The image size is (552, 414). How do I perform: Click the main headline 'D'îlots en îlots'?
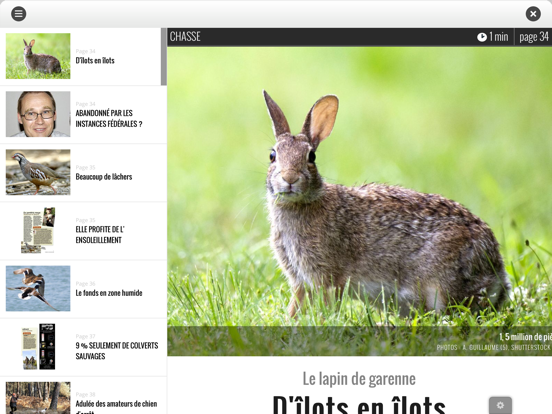359,405
